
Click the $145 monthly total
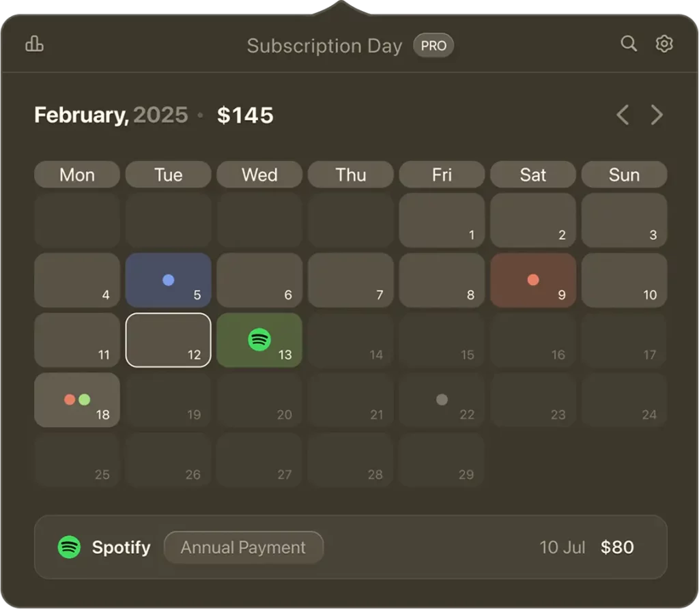coord(245,115)
